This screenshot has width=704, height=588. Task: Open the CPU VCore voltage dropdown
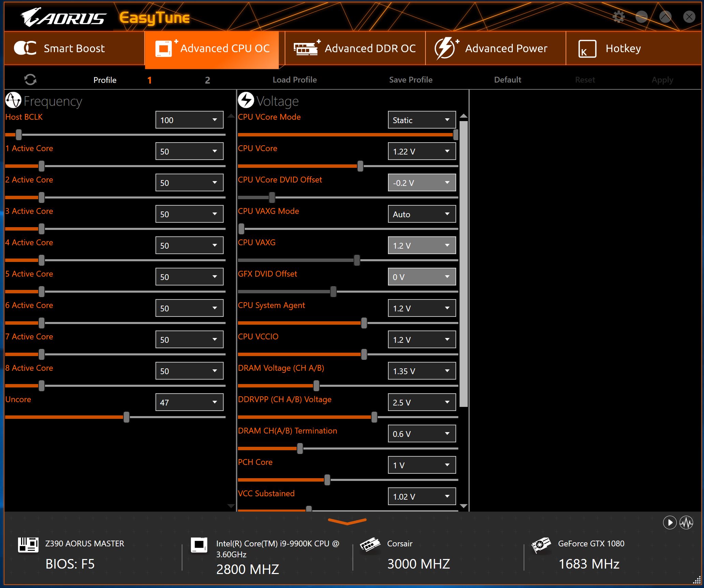point(422,151)
